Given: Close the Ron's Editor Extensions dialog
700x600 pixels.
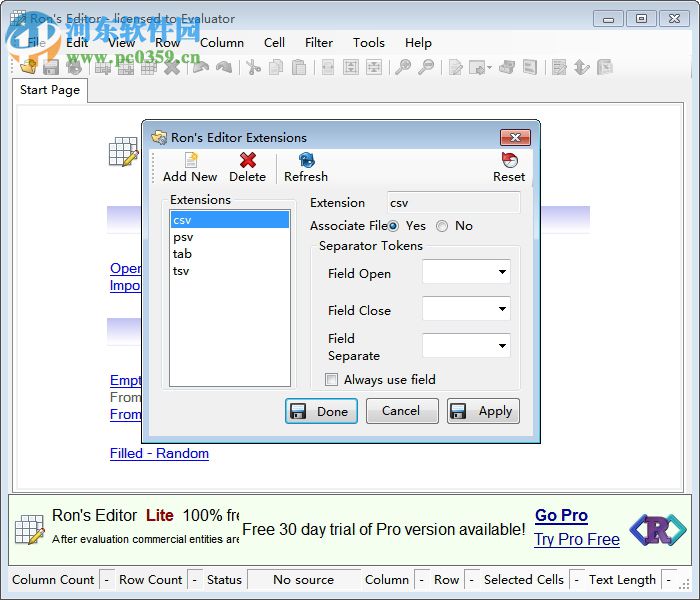Looking at the screenshot, I should point(515,138).
